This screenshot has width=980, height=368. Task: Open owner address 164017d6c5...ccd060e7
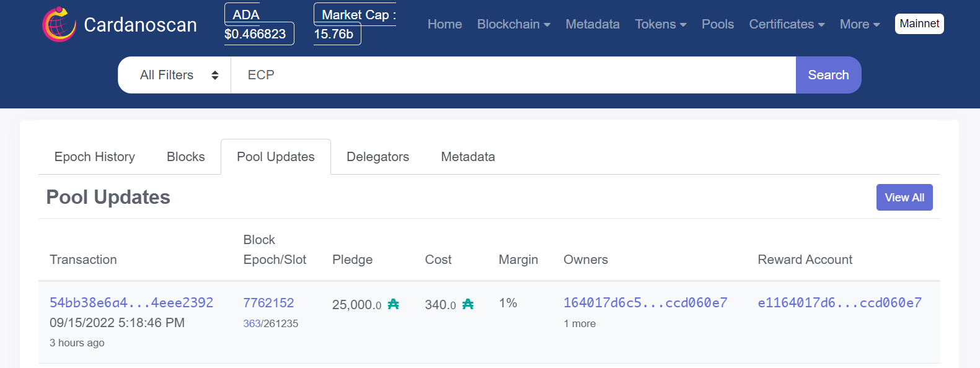pyautogui.click(x=645, y=302)
